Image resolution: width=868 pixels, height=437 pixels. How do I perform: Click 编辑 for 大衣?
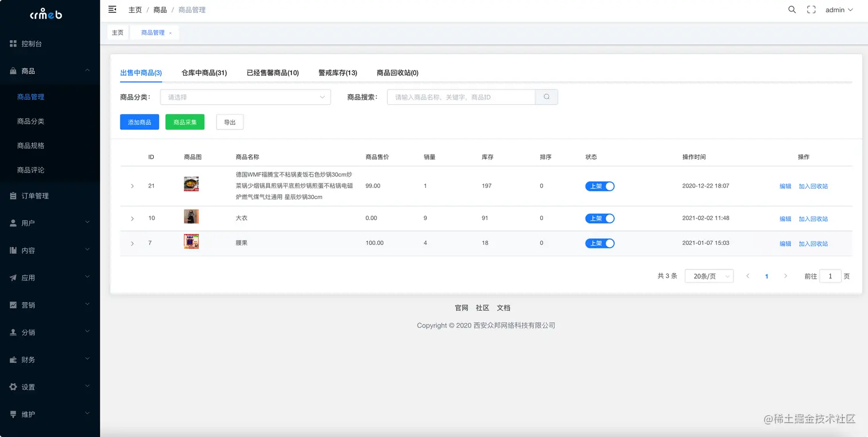point(785,219)
